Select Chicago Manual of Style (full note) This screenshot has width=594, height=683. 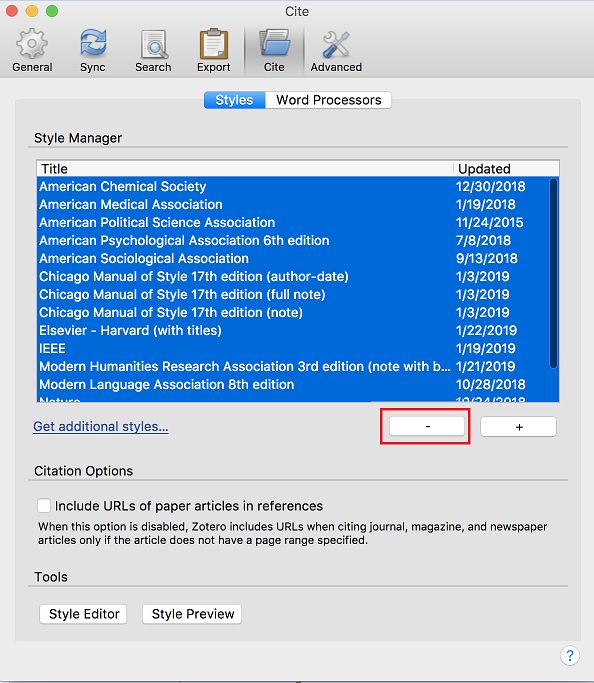click(298, 294)
